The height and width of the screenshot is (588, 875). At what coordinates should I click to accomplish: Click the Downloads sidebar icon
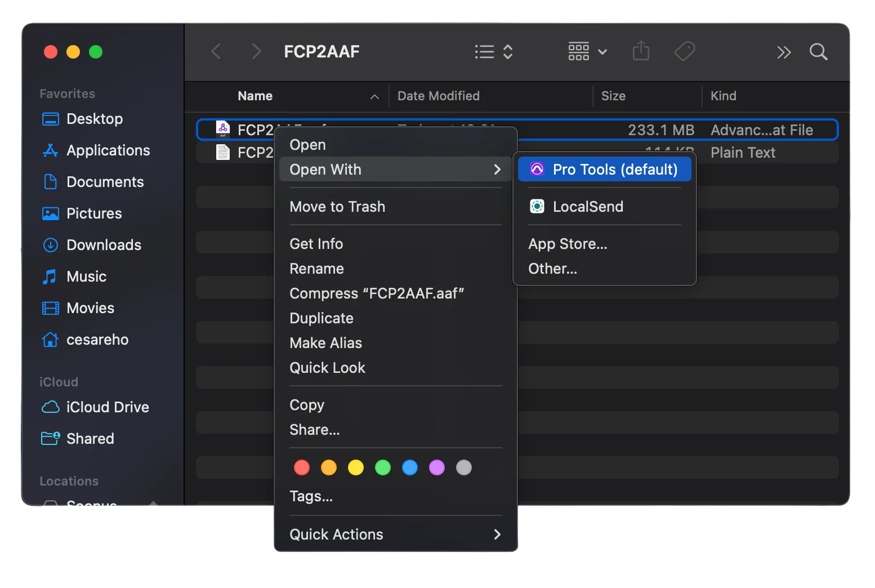pos(51,245)
